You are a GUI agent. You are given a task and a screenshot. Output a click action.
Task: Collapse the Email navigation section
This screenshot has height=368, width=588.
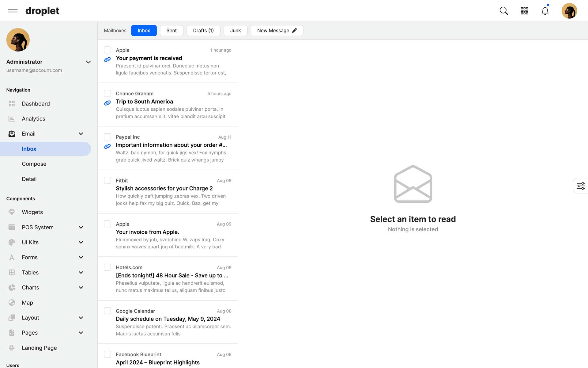[x=81, y=134]
